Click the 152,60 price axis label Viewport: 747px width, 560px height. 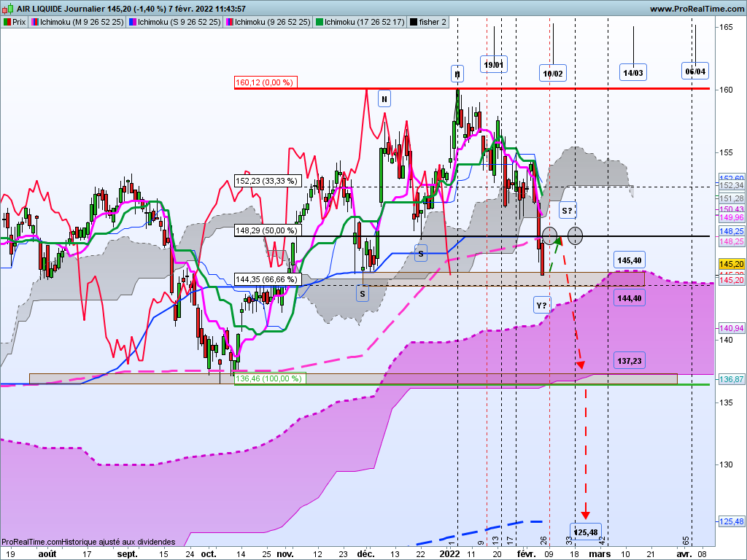point(732,178)
